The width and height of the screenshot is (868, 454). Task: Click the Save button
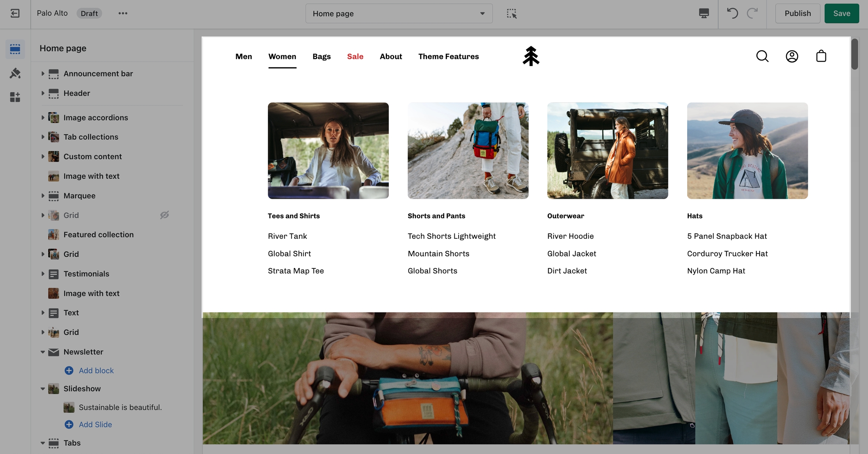pos(841,14)
